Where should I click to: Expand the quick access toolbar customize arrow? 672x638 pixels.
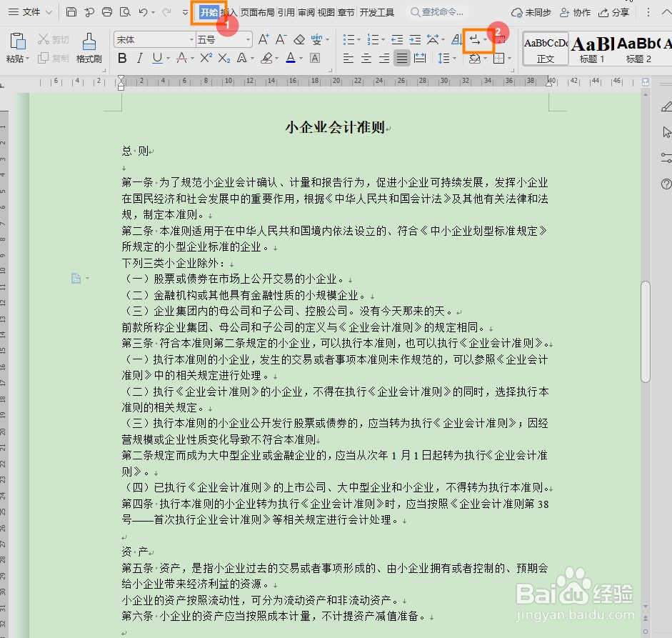click(185, 12)
